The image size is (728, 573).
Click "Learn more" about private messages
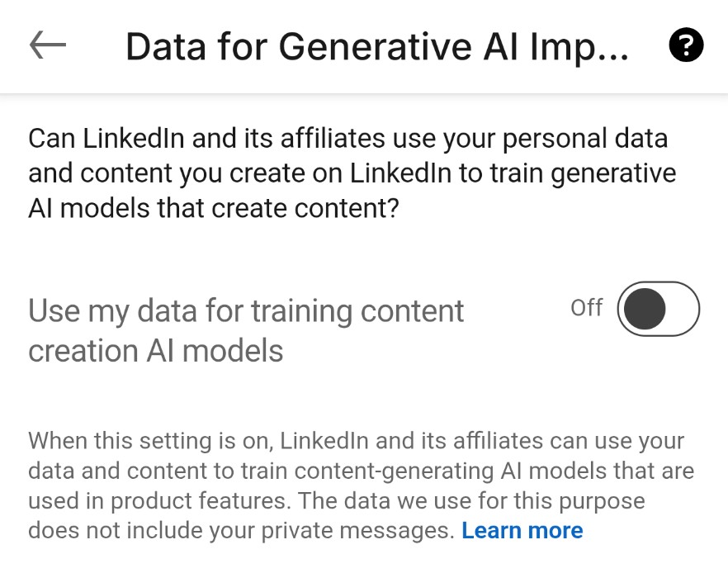point(522,530)
